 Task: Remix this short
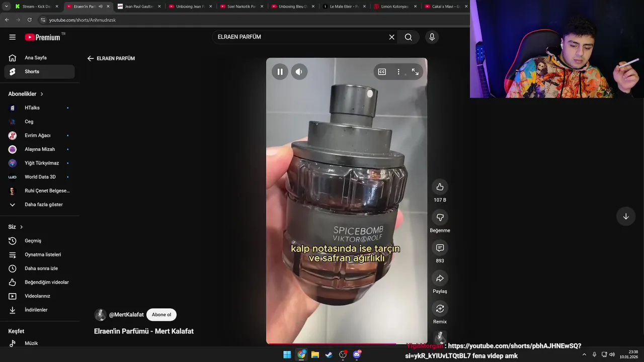440,309
